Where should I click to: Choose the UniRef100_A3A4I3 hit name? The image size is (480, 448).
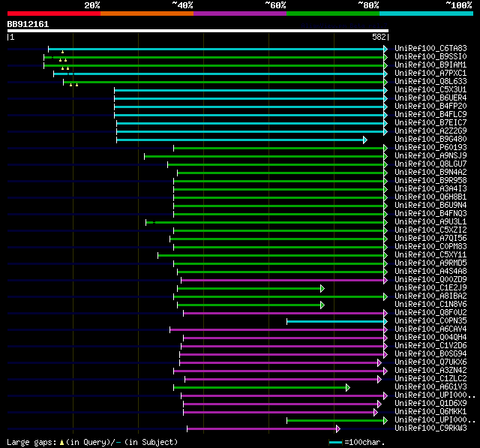tap(430, 189)
